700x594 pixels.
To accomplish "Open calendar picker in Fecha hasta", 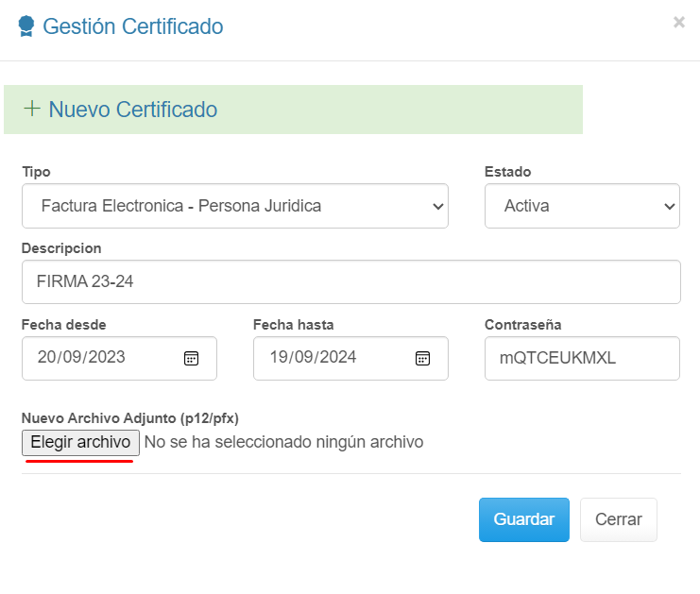I will pyautogui.click(x=422, y=358).
